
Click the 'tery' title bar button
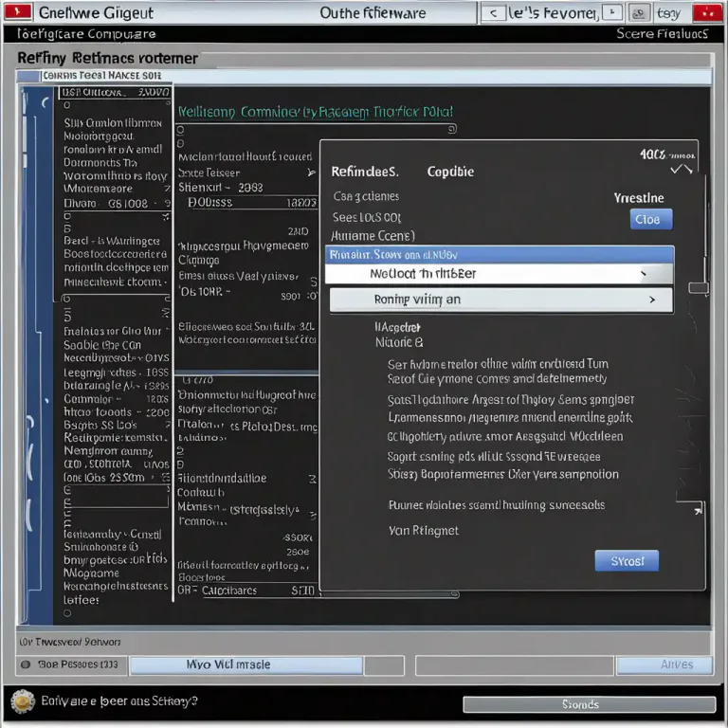coord(669,13)
